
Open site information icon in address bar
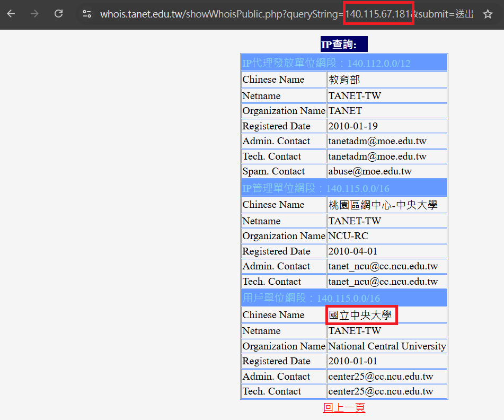tap(87, 14)
